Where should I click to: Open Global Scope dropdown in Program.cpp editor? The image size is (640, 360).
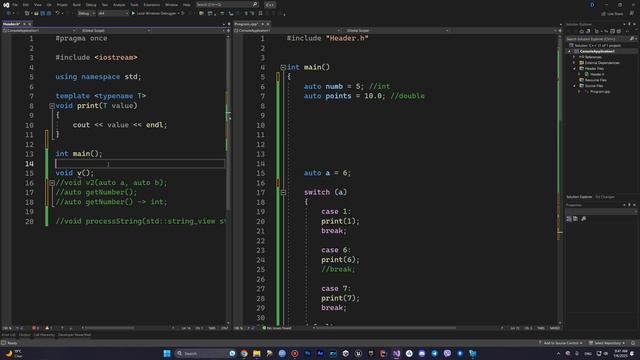click(x=397, y=31)
